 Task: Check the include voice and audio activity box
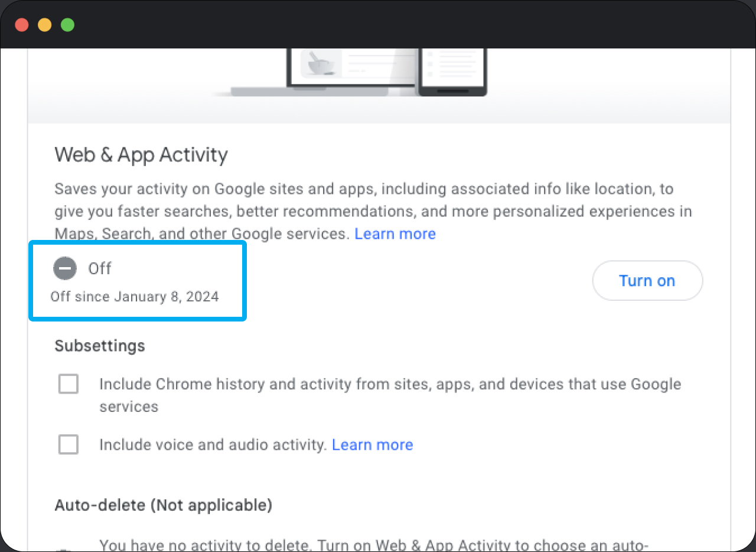click(x=69, y=444)
